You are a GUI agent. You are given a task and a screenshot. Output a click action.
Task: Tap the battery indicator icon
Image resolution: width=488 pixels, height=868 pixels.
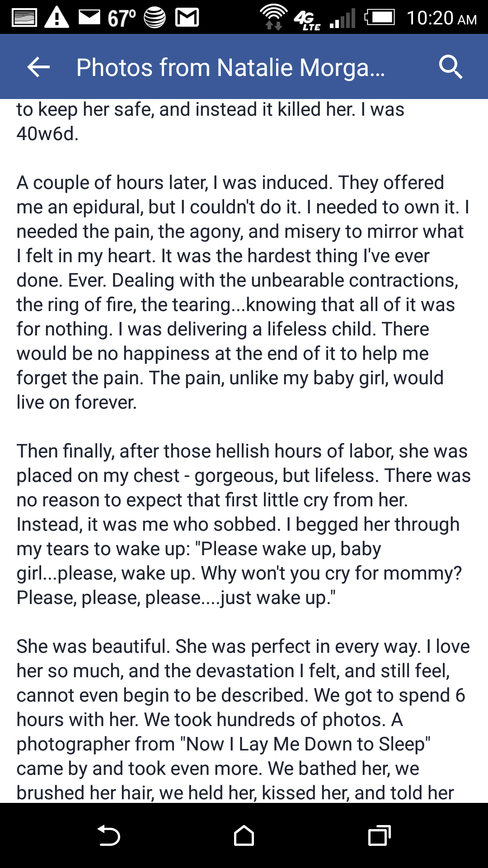pyautogui.click(x=380, y=18)
